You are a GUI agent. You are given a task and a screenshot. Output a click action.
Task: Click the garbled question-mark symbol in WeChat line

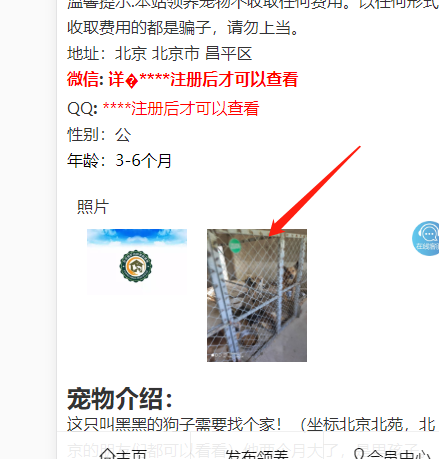pyautogui.click(x=132, y=81)
